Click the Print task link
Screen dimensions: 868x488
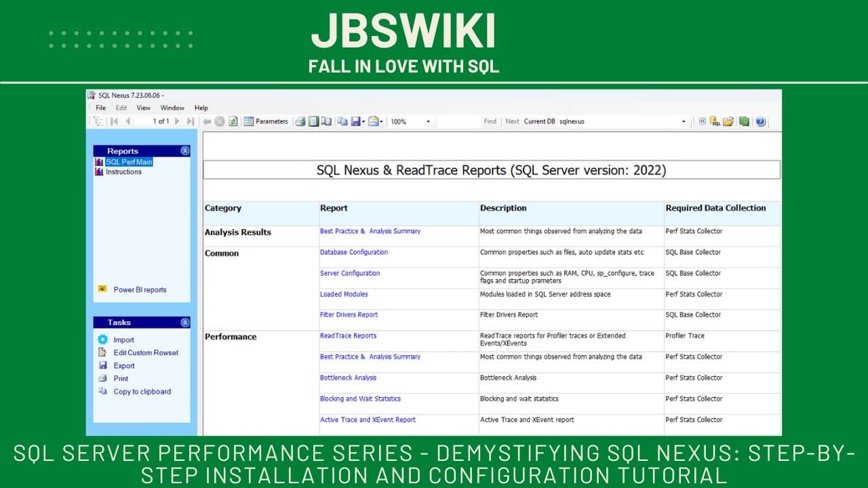[121, 379]
